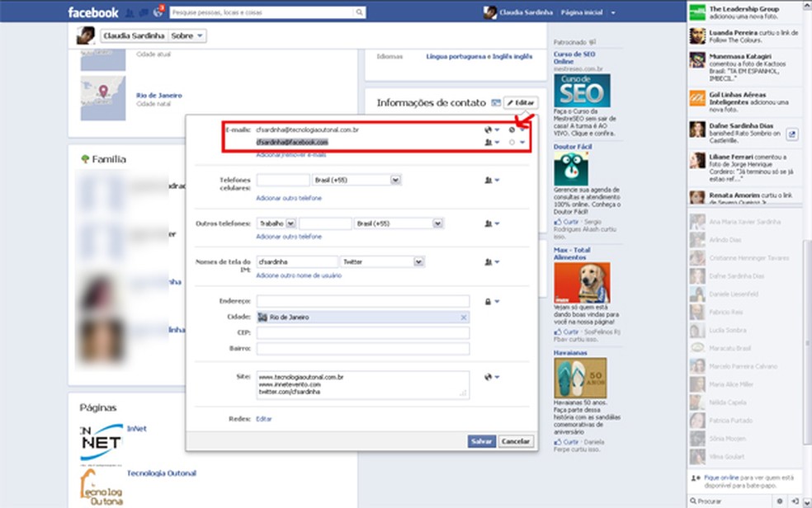Click Gol Linhas Aéreas ticker avatar
The image size is (812, 508).
(697, 98)
